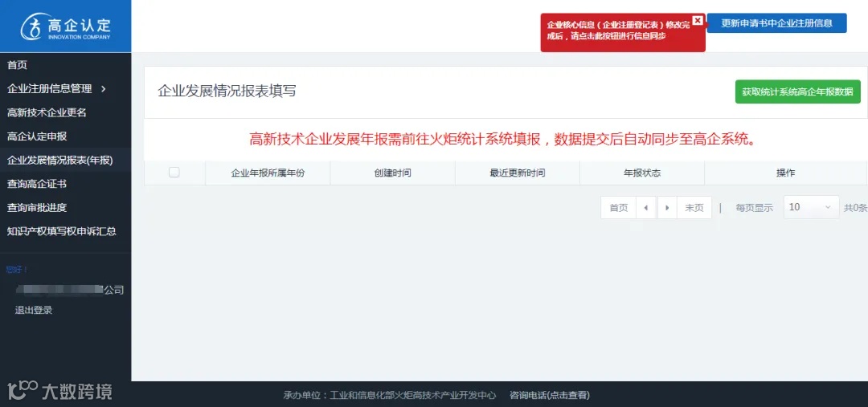868x407 pixels.
Task: Go to 末页 in pagination
Action: pos(694,208)
